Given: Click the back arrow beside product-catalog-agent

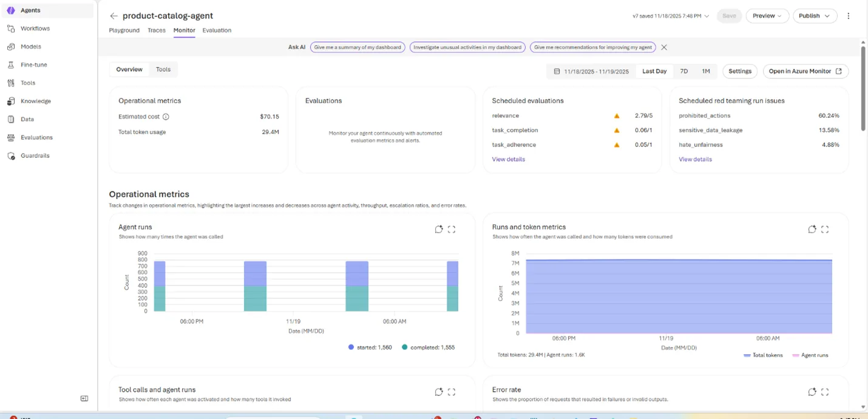Looking at the screenshot, I should [x=114, y=16].
